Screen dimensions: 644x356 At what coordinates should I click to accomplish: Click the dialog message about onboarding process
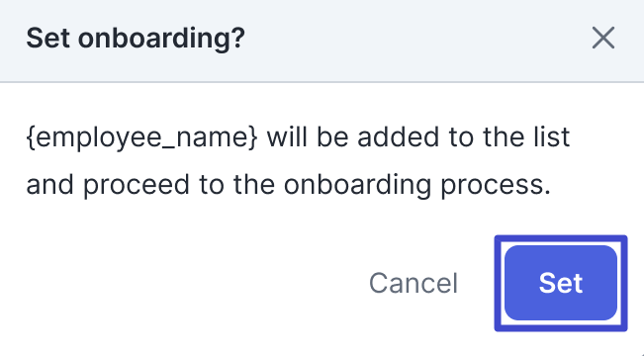pyautogui.click(x=298, y=161)
